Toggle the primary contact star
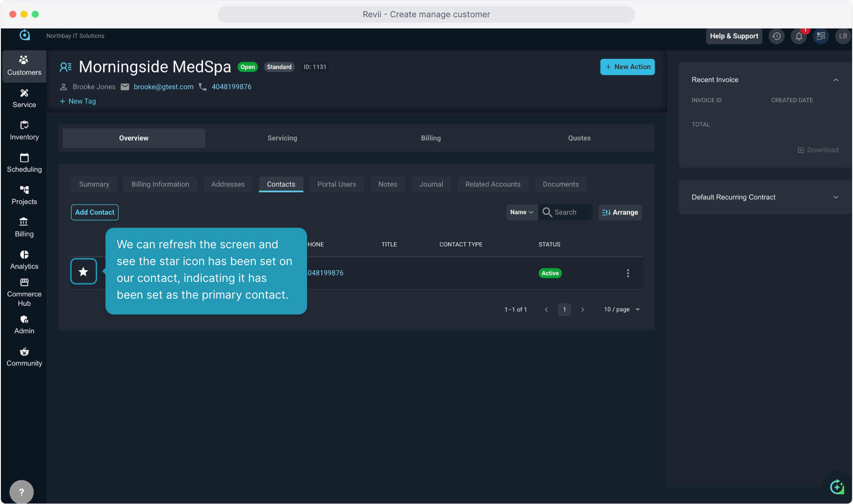 [x=84, y=272]
